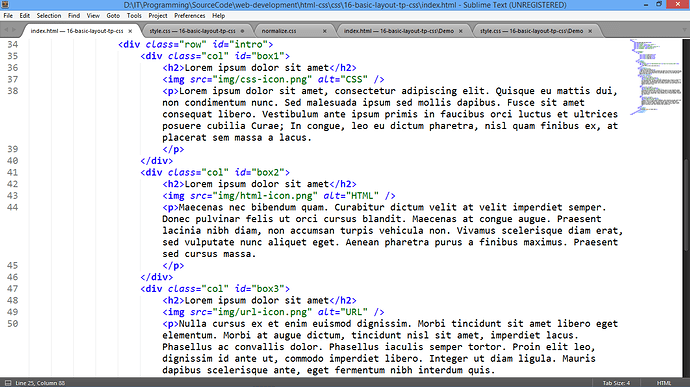The width and height of the screenshot is (690, 387).
Task: Select the active index.html 16-basic-layout-tp-css tab
Action: coord(77,31)
